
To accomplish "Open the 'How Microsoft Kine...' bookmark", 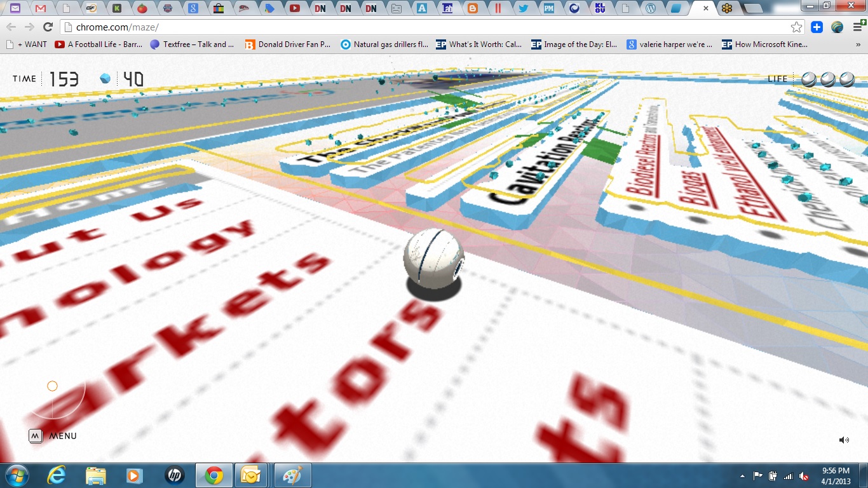I will pyautogui.click(x=764, y=44).
